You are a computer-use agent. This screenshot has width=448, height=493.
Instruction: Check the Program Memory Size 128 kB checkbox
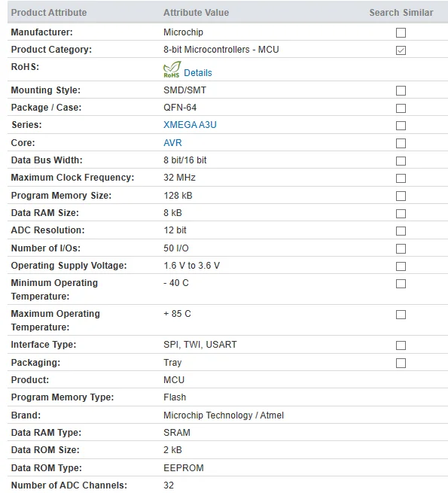tap(401, 196)
